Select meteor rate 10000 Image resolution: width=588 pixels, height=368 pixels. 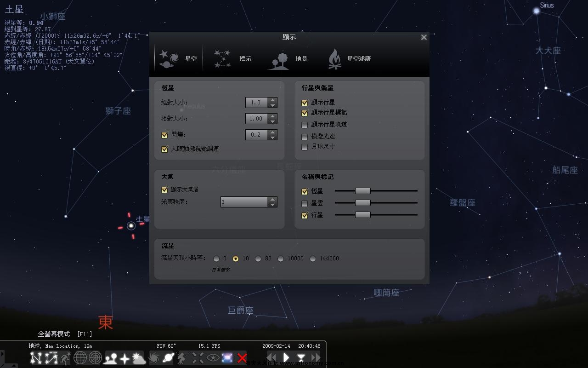click(281, 259)
